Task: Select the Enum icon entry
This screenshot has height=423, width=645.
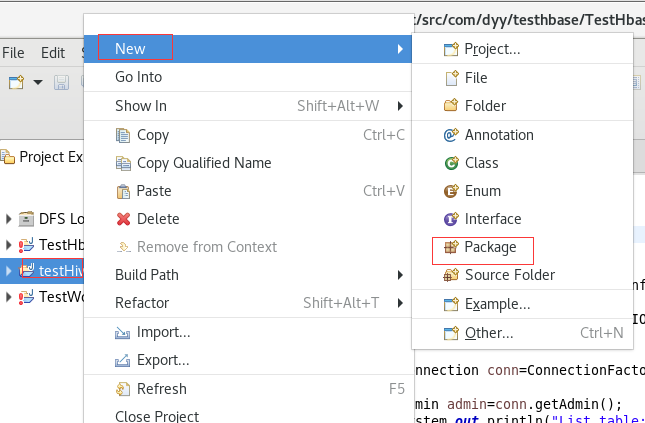Action: (x=449, y=191)
